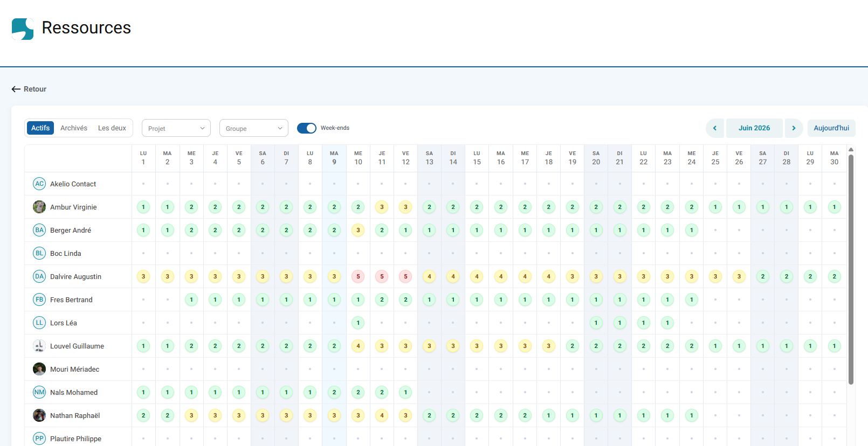Click Berger André's green 1 on ME 24
Image resolution: width=868 pixels, height=446 pixels.
691,230
